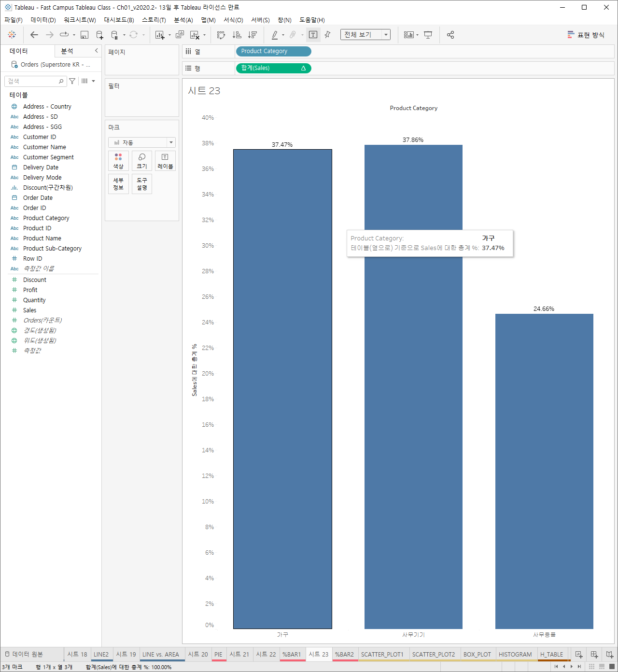Screen dimensions: 618x672
Task: Open the 파일(F) menu
Action: click(14, 20)
